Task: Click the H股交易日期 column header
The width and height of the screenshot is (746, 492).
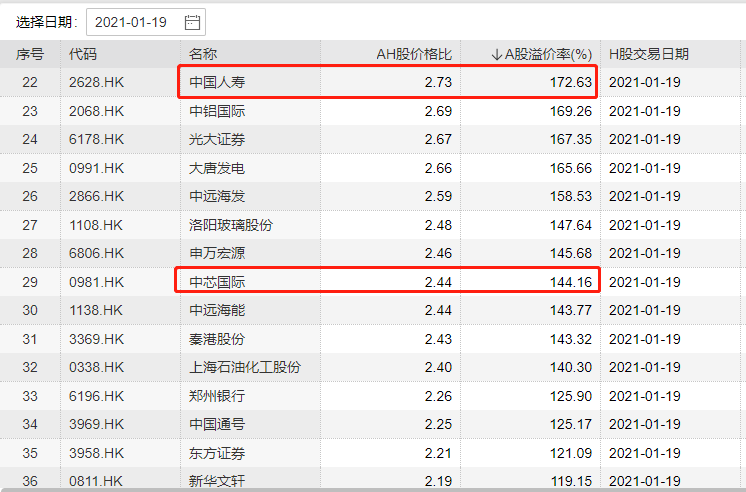Action: (648, 54)
